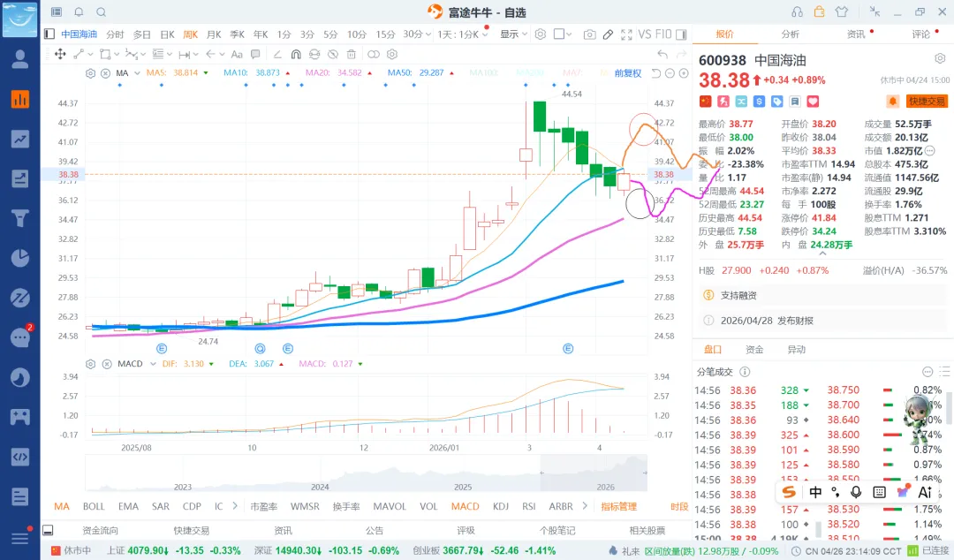Collapse the bottom panel with minimize icon
Screen dimensions: 954x560
click(48, 530)
